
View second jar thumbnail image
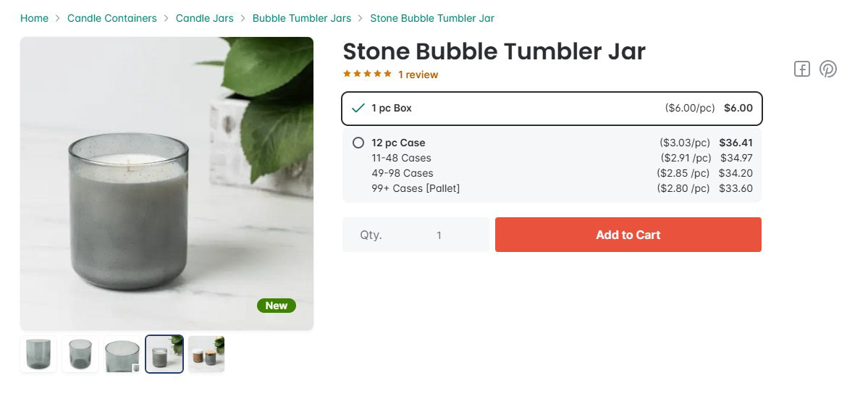click(x=80, y=354)
